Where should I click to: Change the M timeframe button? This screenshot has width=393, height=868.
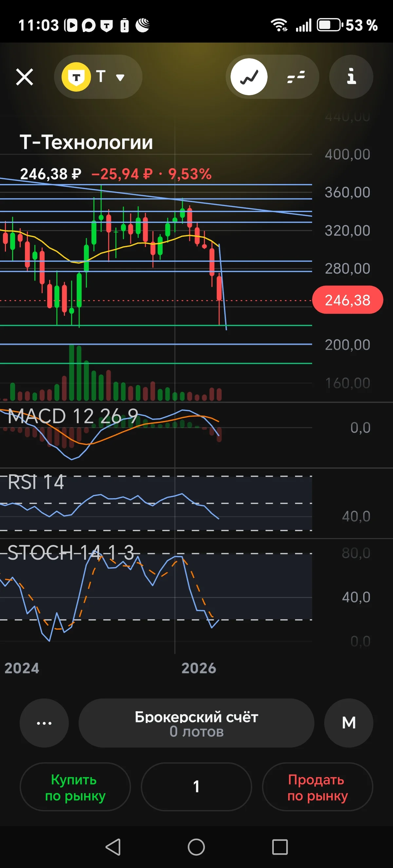[x=349, y=723]
